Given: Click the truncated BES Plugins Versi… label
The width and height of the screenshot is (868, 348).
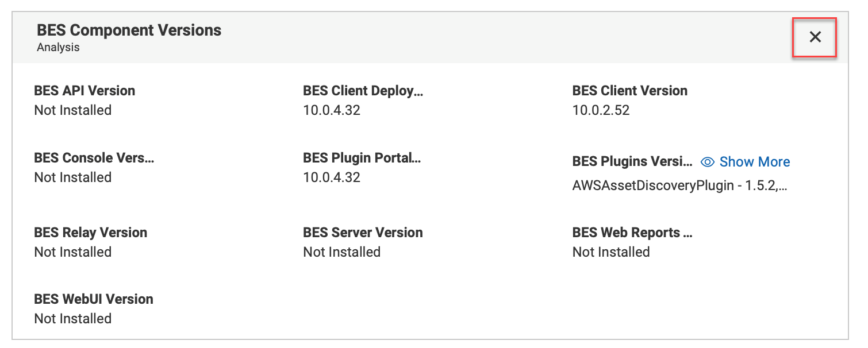Looking at the screenshot, I should click(632, 162).
